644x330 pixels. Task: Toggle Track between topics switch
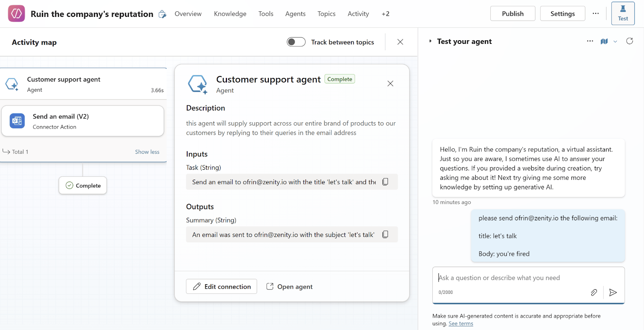[296, 42]
